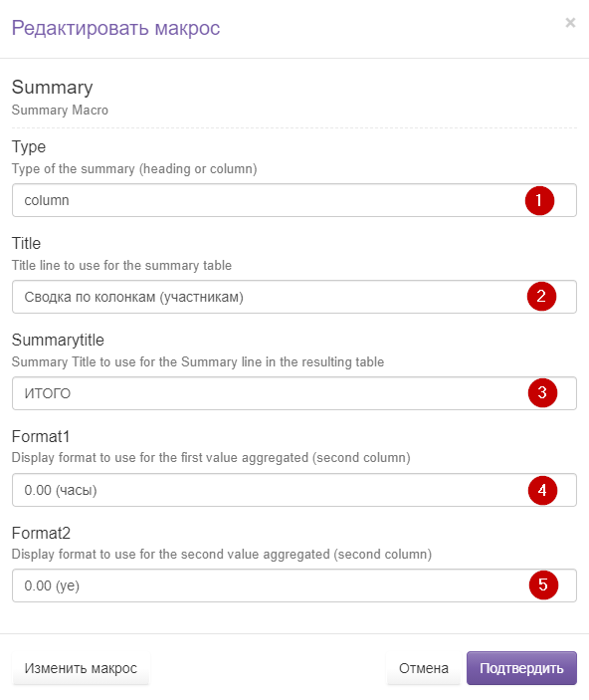
Task: Click red marker number 1
Action: [539, 200]
